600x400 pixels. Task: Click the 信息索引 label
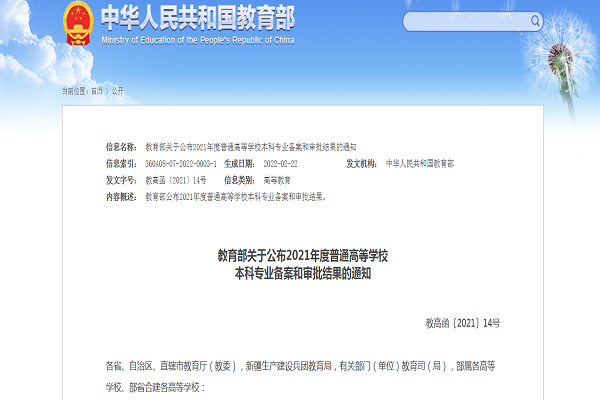(x=121, y=164)
